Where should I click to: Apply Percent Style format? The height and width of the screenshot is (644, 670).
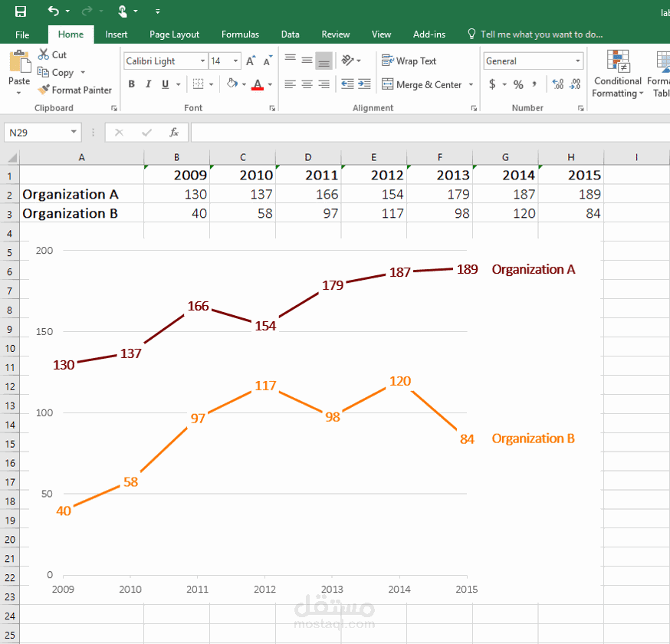518,84
